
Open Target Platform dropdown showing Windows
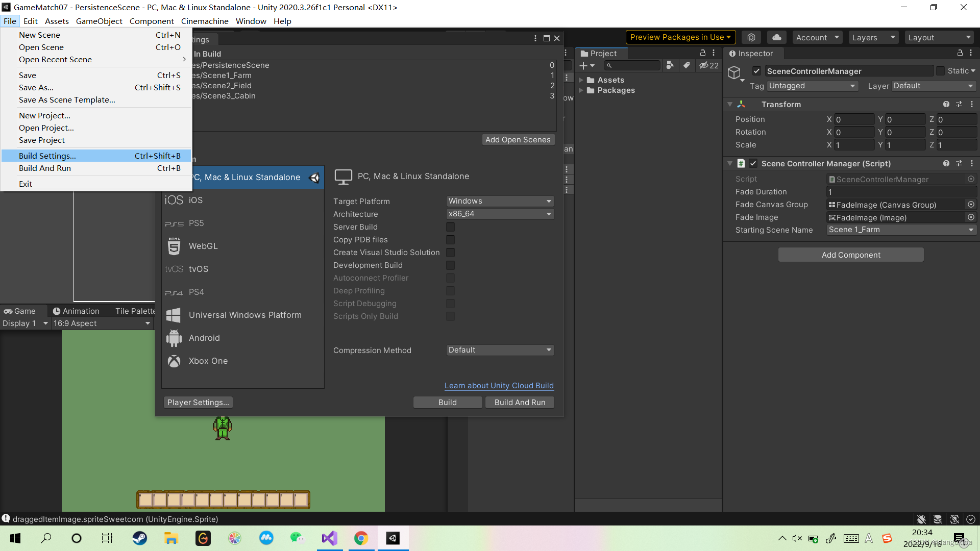pyautogui.click(x=500, y=201)
